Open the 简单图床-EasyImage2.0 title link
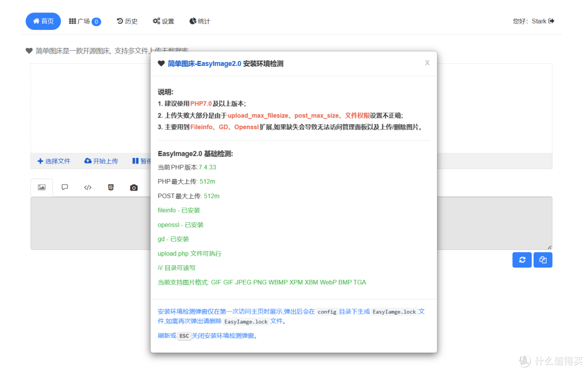588x373 pixels. (204, 64)
